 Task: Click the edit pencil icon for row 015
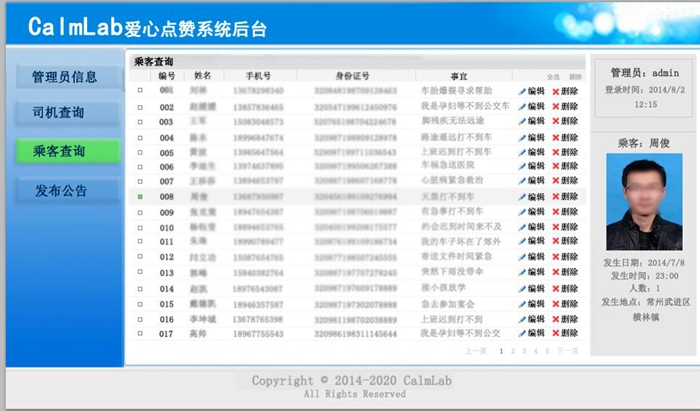522,304
